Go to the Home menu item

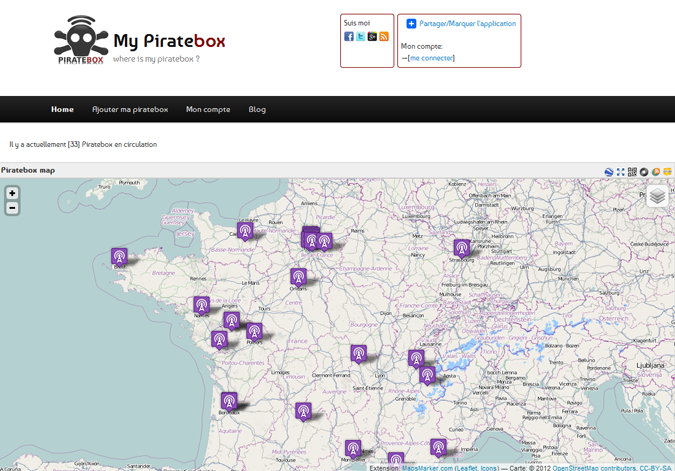click(x=62, y=109)
